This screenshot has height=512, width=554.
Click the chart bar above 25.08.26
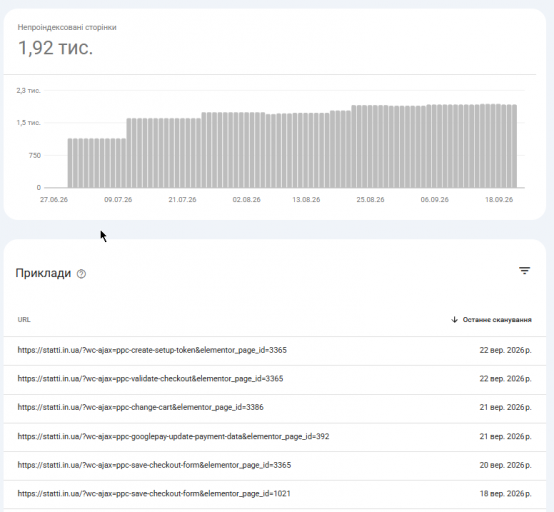coord(370,146)
